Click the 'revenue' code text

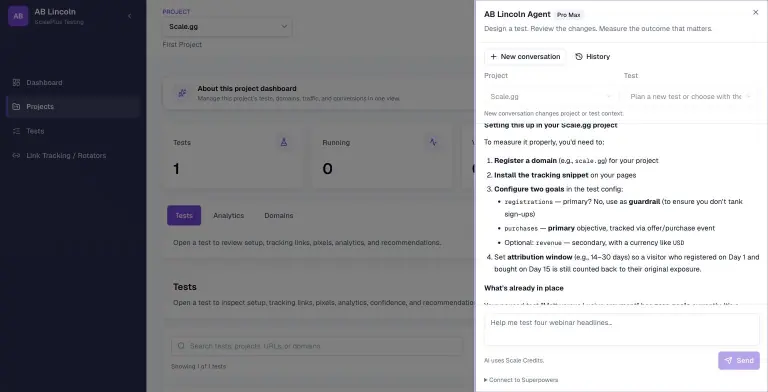(x=549, y=243)
